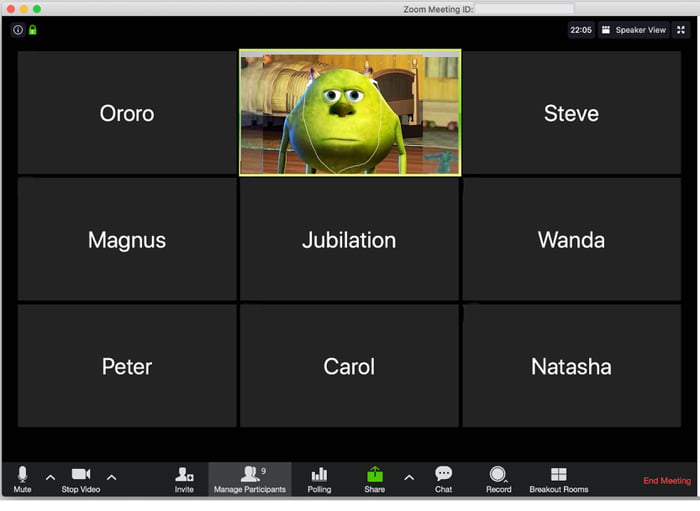Enter full screen mode icon

point(681,30)
